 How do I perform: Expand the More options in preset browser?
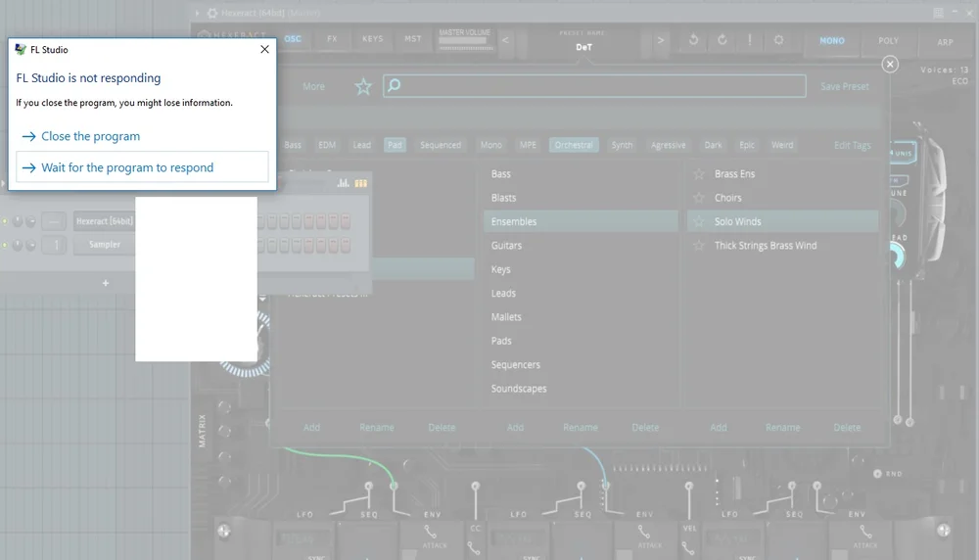pos(313,86)
